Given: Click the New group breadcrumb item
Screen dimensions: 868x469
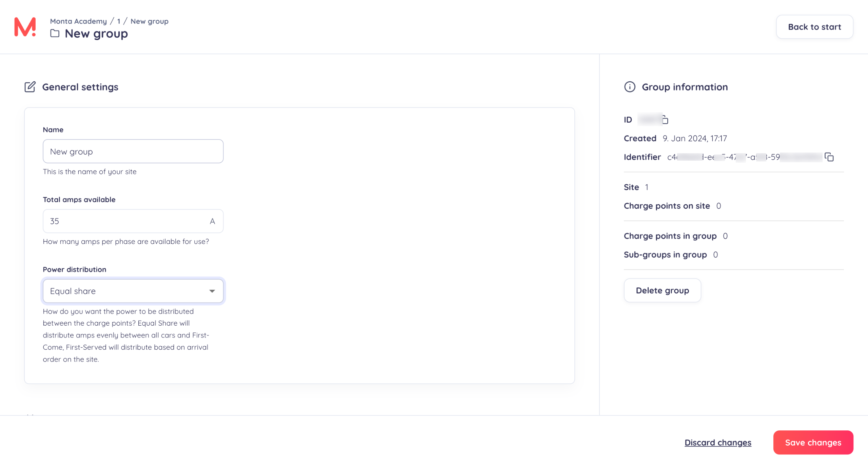Looking at the screenshot, I should coord(149,21).
